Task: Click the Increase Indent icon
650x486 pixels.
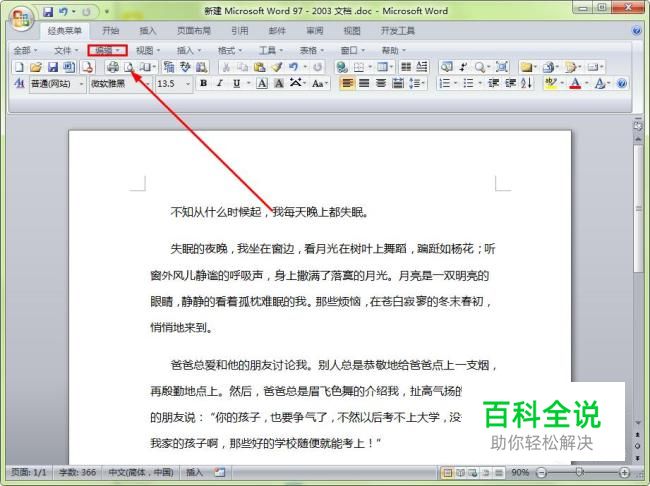Action: (510, 84)
